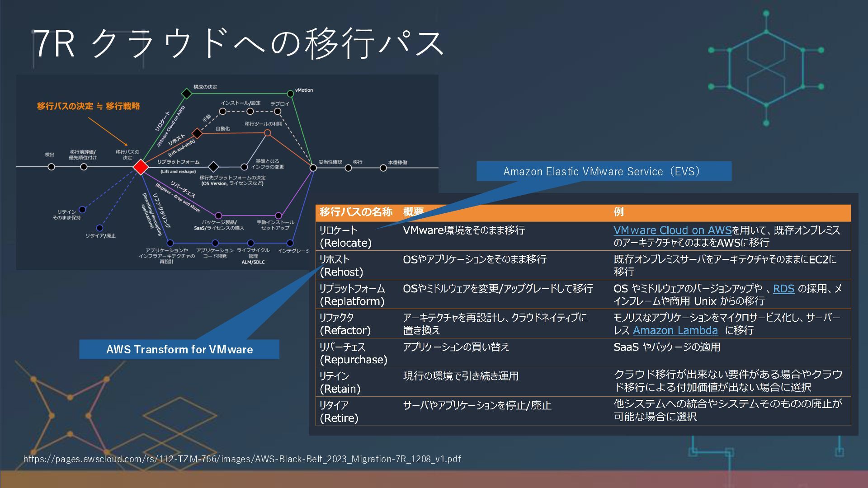Click the migration path diagram image
The image size is (868, 488).
point(227,172)
